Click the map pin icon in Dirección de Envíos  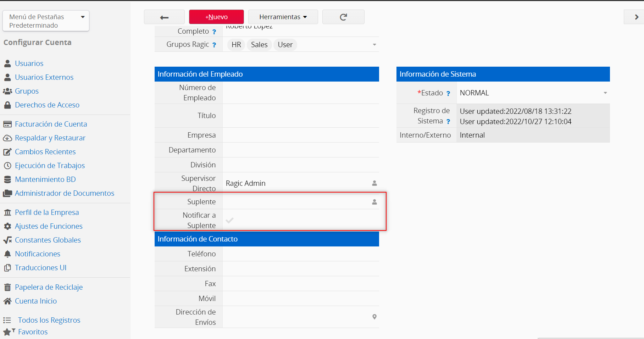[x=374, y=317]
